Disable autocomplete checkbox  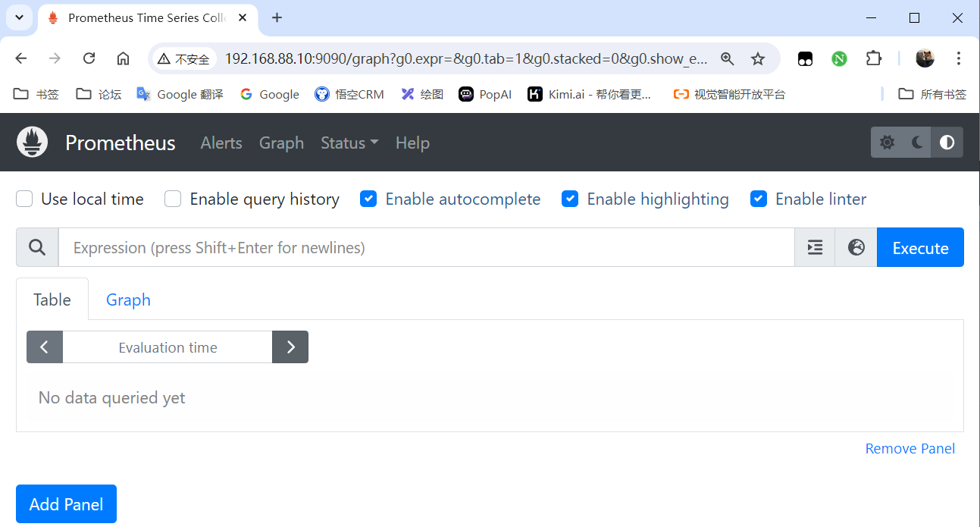point(368,199)
